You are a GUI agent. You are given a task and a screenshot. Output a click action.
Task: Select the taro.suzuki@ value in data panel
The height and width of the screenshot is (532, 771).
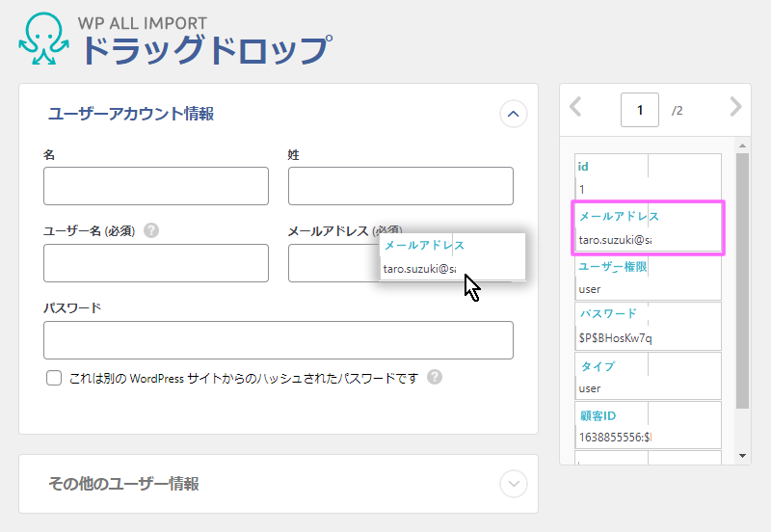point(615,240)
